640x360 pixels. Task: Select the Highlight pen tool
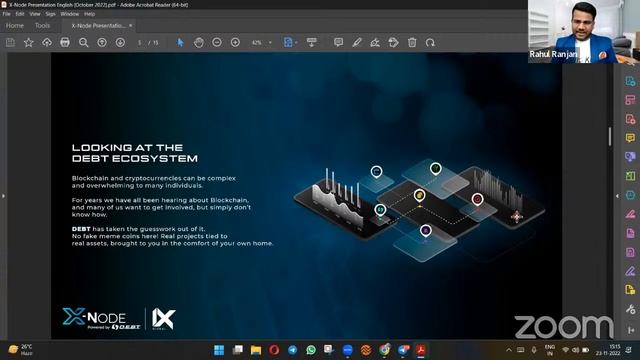point(357,42)
